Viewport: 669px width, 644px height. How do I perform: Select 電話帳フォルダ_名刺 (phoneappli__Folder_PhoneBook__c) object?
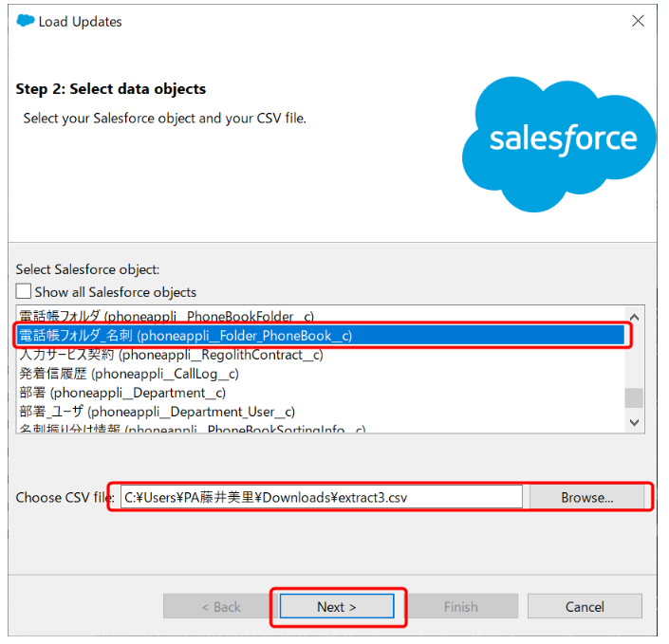tap(321, 336)
